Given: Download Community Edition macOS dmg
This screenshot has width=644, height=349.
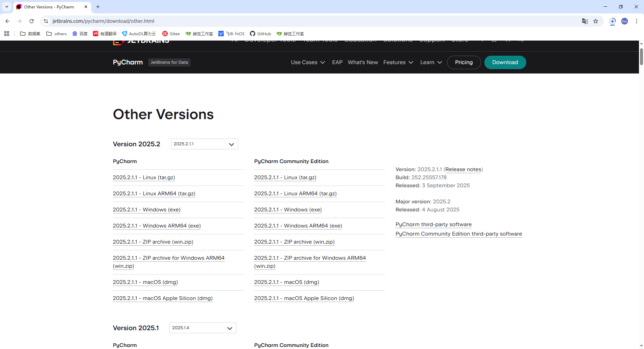Looking at the screenshot, I should (286, 282).
